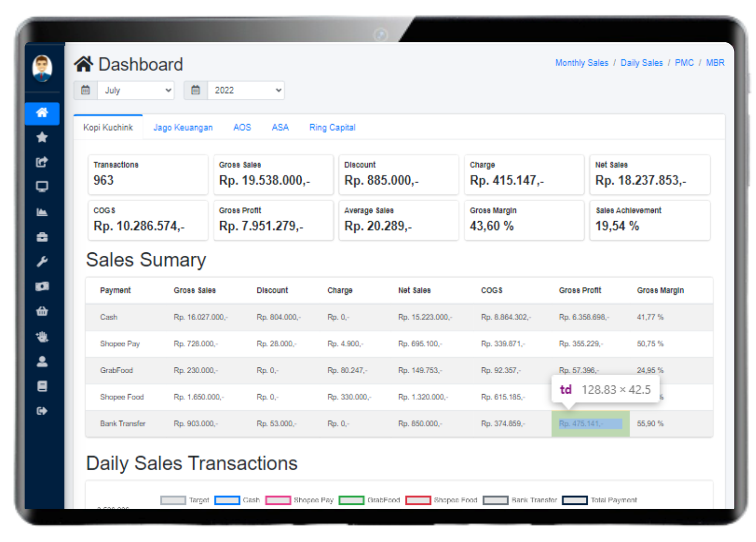
Task: Open the Monthly Sales link
Action: (x=581, y=63)
